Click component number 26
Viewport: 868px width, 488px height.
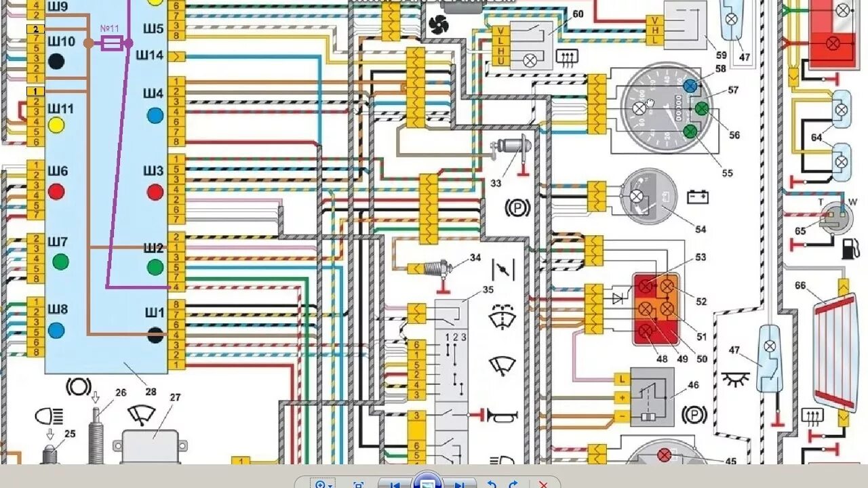(x=121, y=392)
